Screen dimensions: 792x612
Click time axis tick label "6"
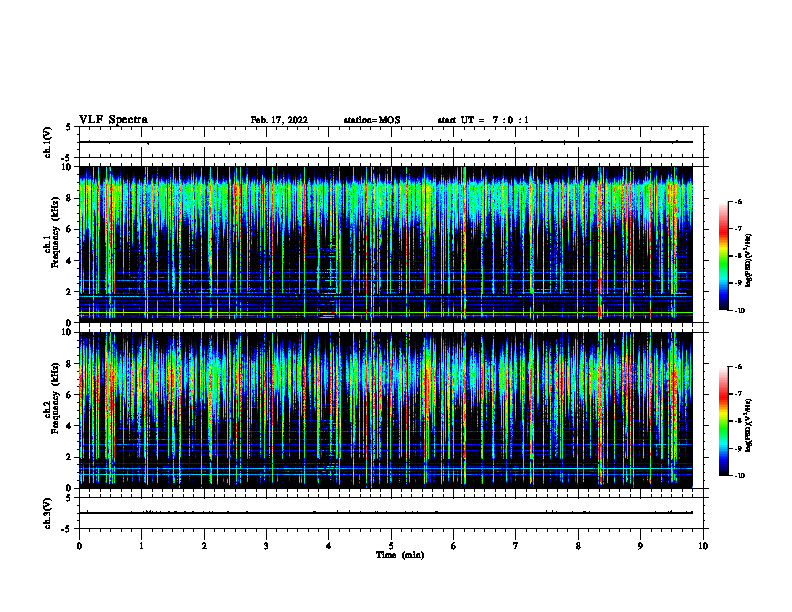(x=454, y=546)
